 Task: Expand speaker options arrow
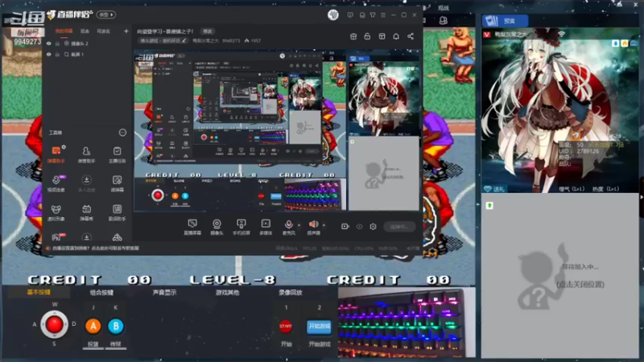coord(324,225)
